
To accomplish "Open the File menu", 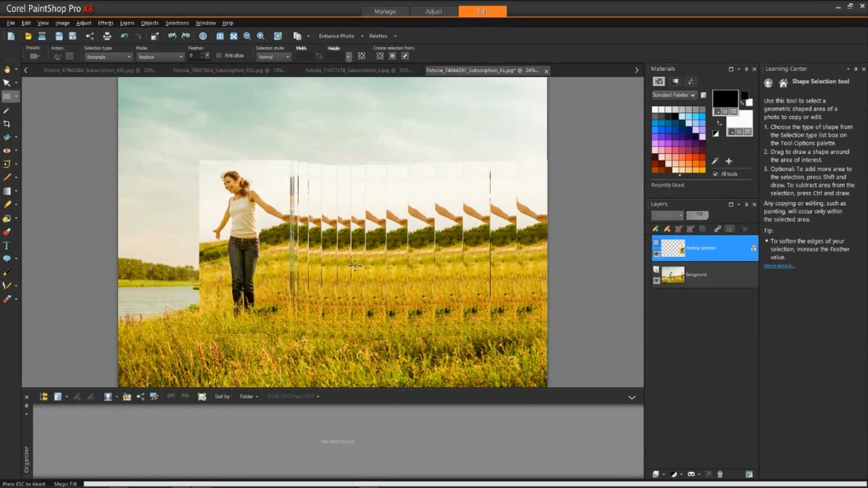I will pyautogui.click(x=11, y=23).
